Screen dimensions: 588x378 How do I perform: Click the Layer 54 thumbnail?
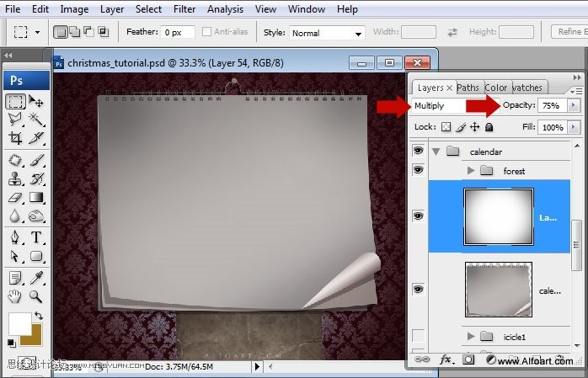click(499, 217)
